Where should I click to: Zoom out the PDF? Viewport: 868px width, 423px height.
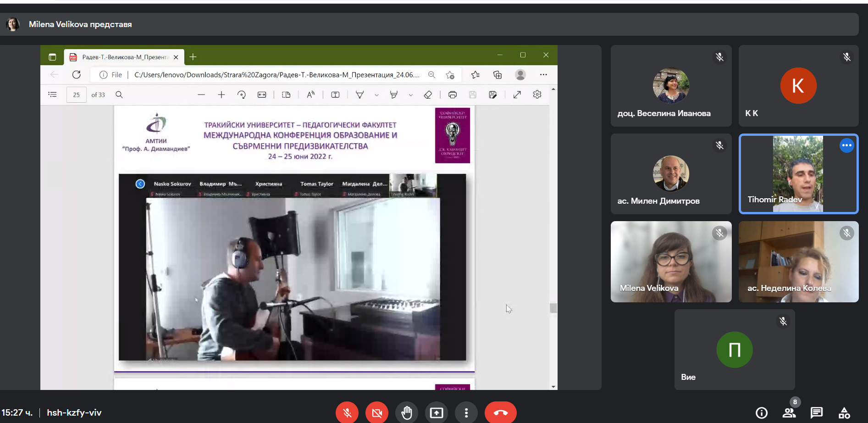pyautogui.click(x=201, y=95)
